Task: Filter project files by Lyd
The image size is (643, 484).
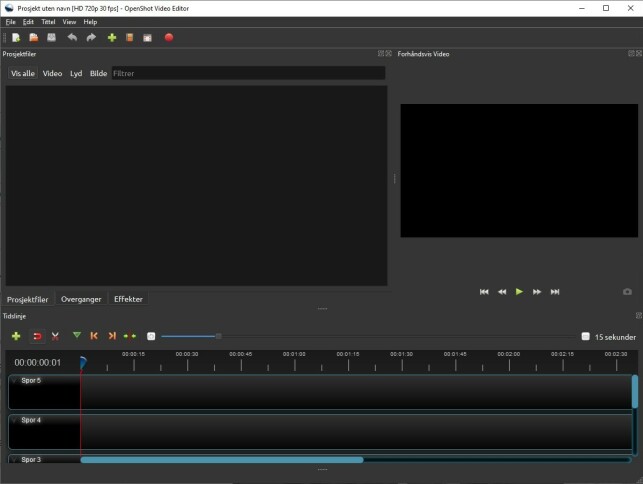Action: (x=76, y=73)
